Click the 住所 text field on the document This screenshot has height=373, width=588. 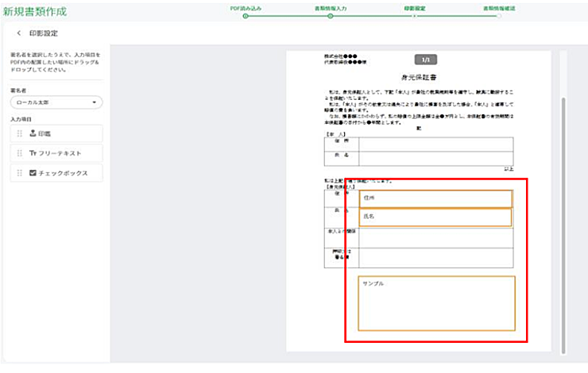coord(435,199)
